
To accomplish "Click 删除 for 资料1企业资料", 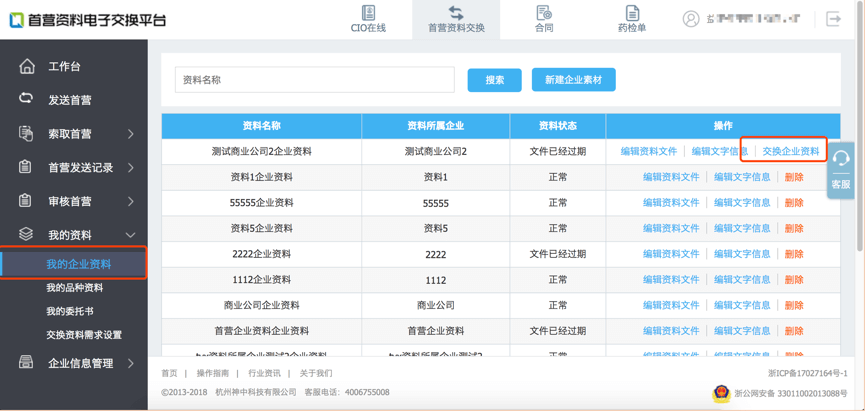I will tap(794, 177).
